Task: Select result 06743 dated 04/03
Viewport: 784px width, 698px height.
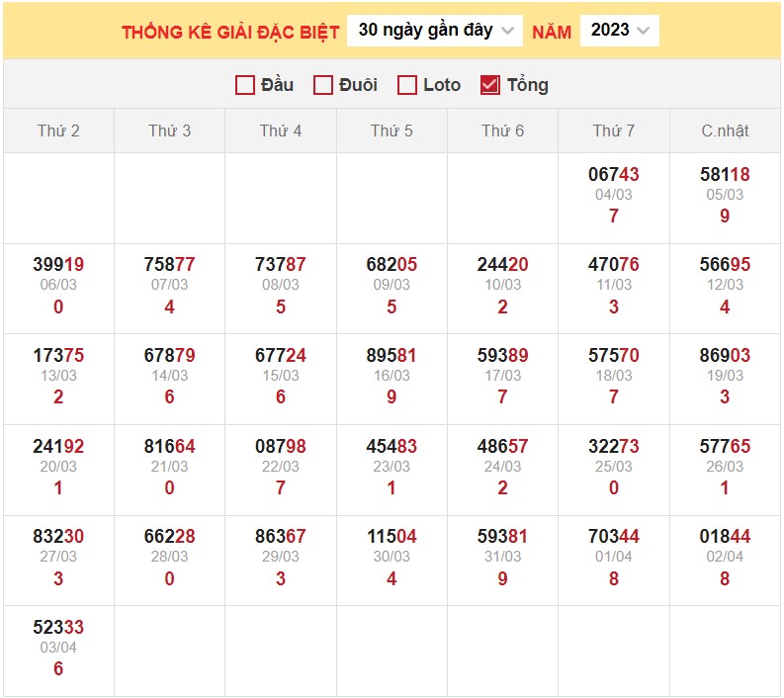Action: pyautogui.click(x=614, y=175)
